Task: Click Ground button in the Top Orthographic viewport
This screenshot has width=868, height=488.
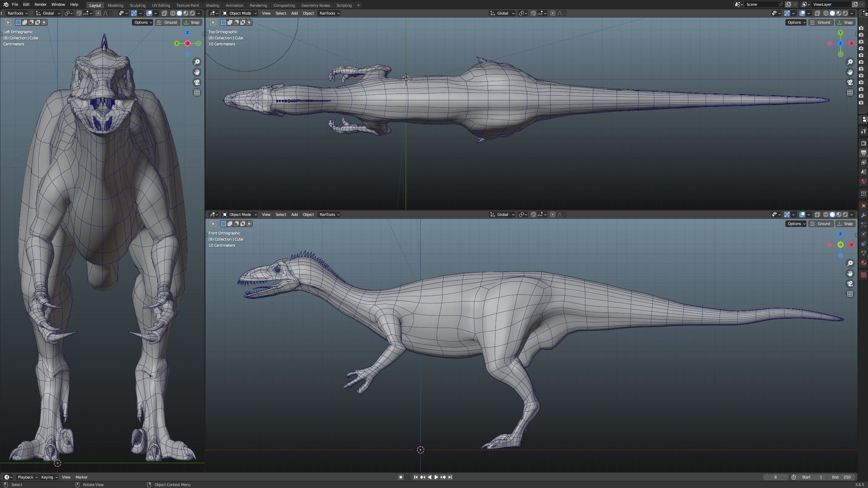Action: pos(821,22)
